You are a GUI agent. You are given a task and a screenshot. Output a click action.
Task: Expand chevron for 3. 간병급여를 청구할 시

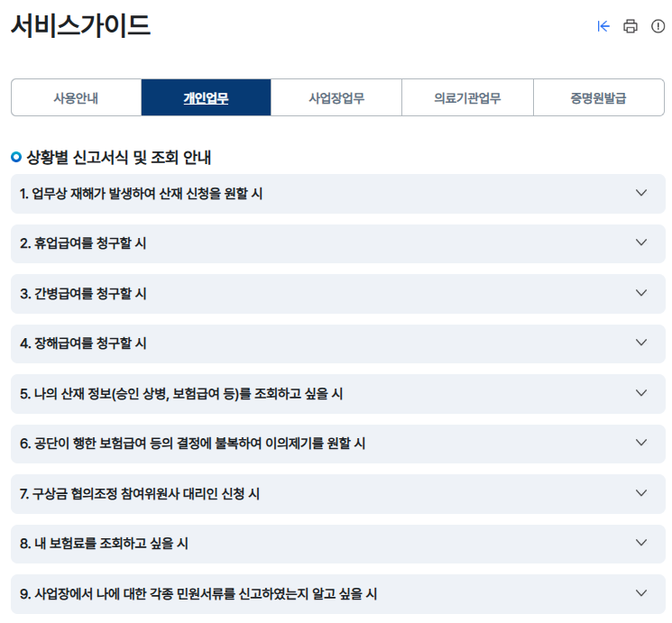click(x=641, y=293)
